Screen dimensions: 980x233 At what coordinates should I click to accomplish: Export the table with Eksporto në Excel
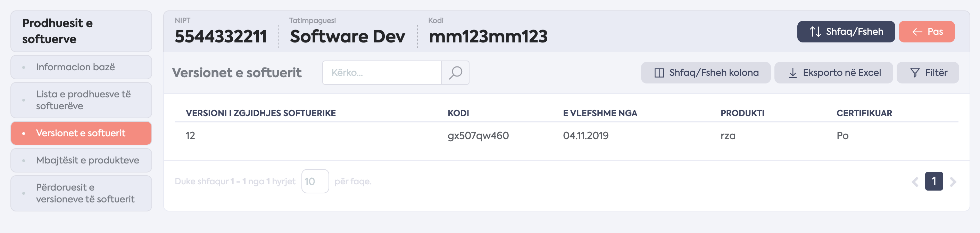click(x=833, y=73)
